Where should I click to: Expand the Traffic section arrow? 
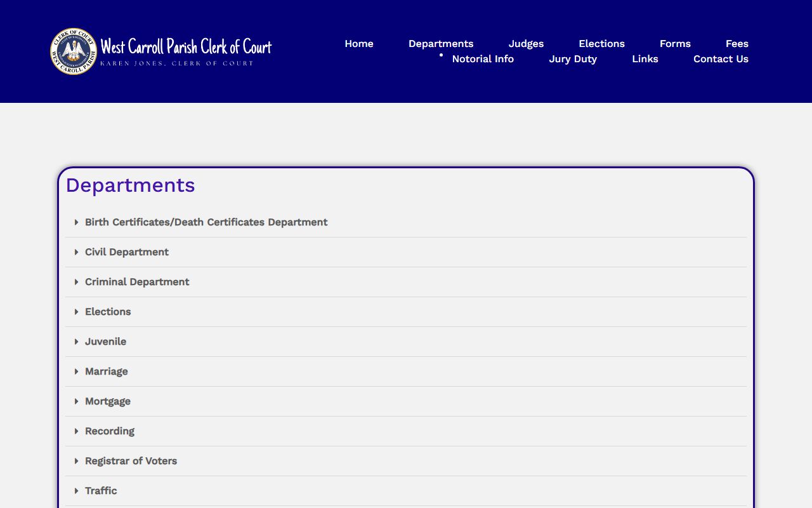coord(76,491)
